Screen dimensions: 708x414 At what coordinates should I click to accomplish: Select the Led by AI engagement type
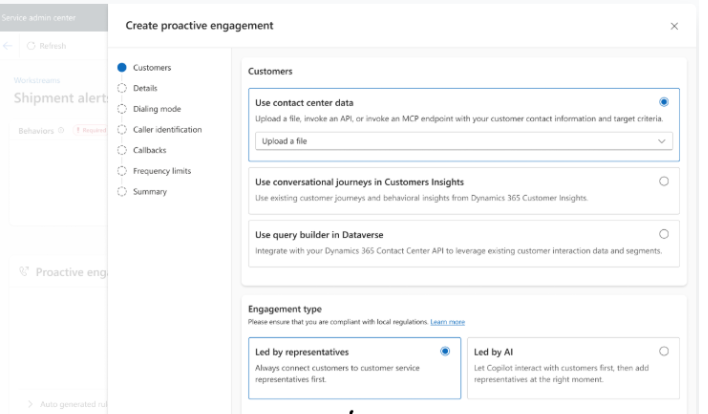(x=664, y=351)
